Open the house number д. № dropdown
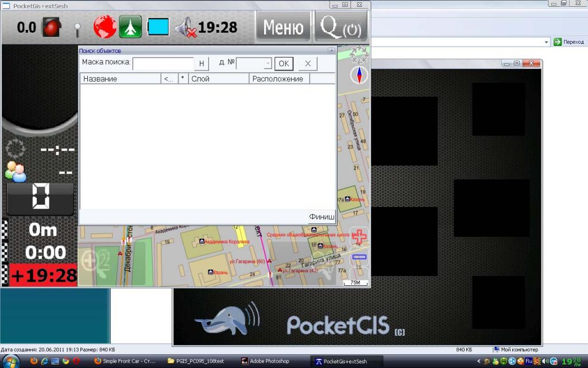 pos(268,63)
